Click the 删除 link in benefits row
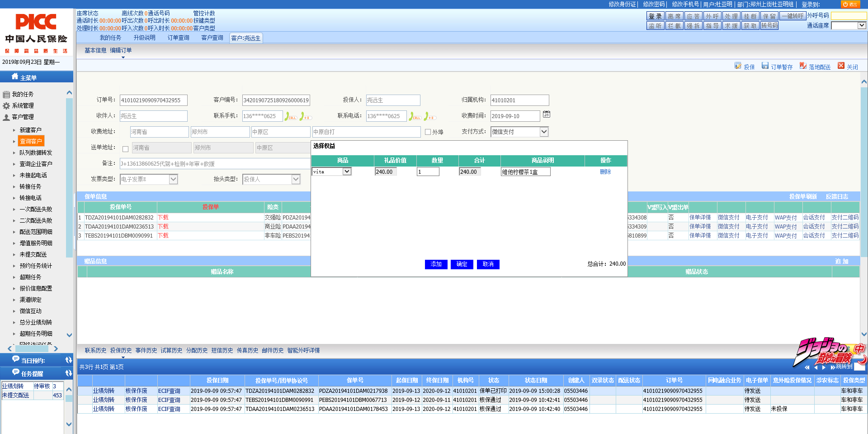 point(605,172)
